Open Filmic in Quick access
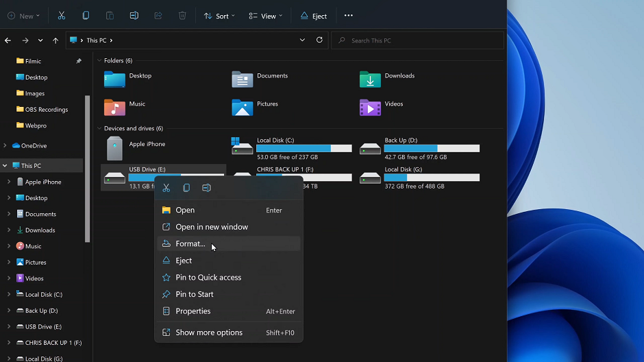 point(33,61)
